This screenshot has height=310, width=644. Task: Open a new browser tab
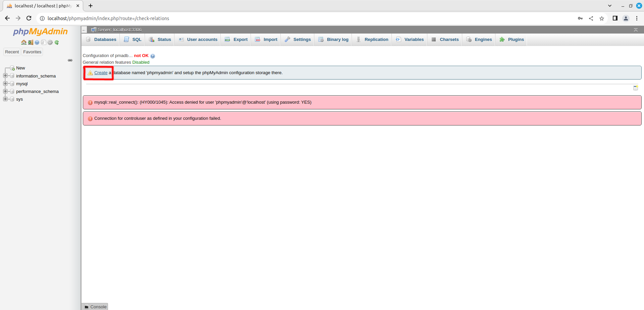click(91, 6)
